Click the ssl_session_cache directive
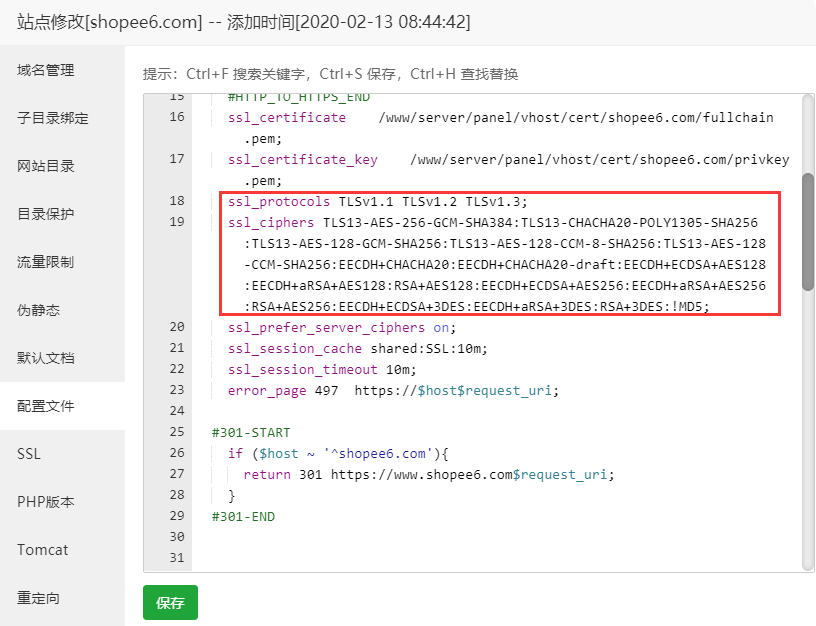 (x=295, y=349)
